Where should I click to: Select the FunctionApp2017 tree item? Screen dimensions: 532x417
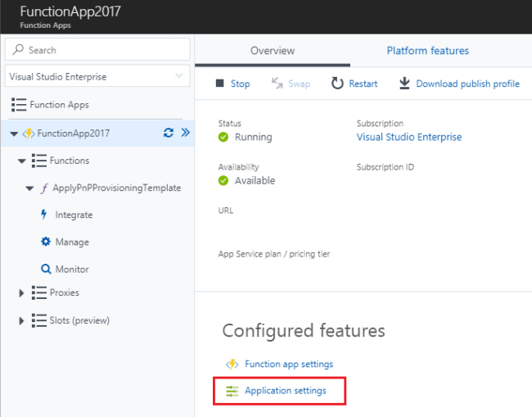tap(74, 133)
